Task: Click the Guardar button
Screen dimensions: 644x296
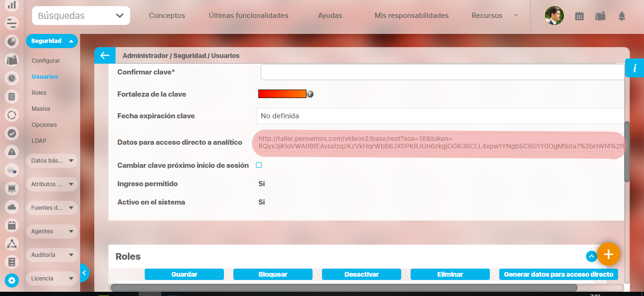Action: (x=184, y=274)
